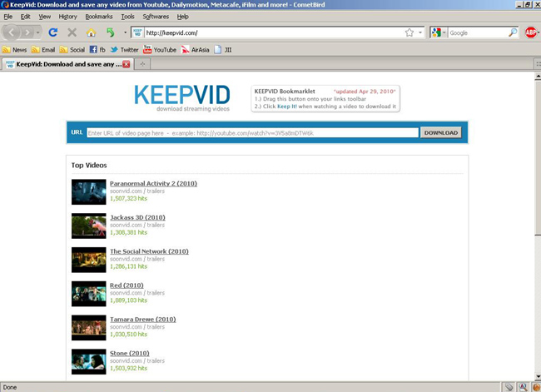Open Jackass 3D (2010) link
The height and width of the screenshot is (392, 541).
point(137,217)
